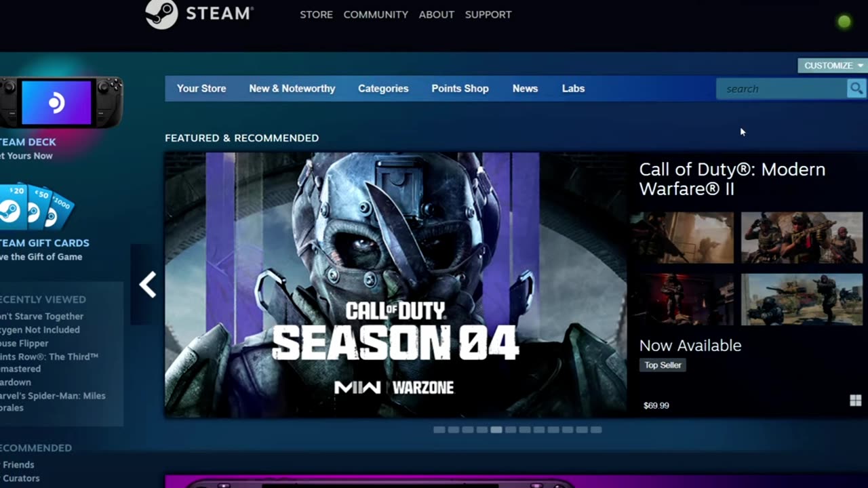Open the News tab
The height and width of the screenshot is (488, 868).
[525, 89]
